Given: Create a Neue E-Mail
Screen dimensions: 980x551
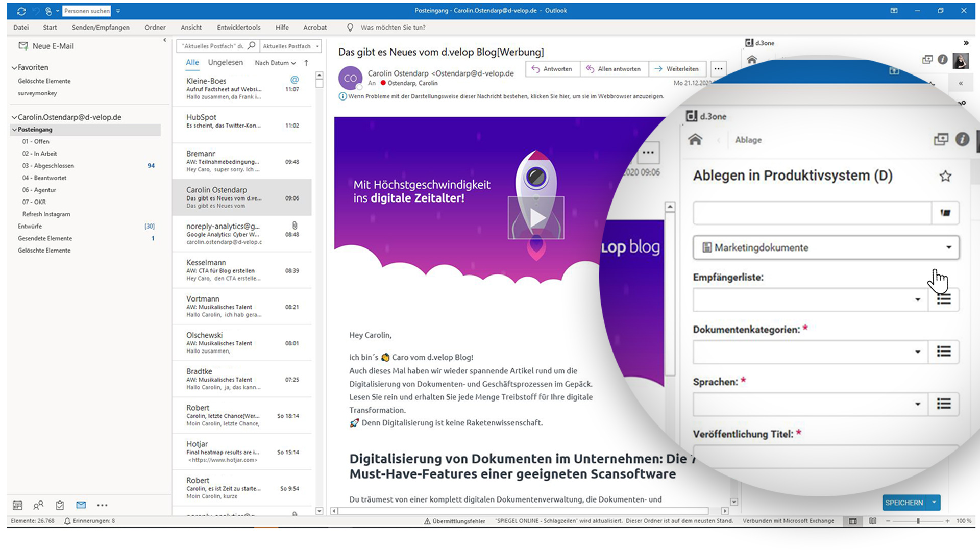Looking at the screenshot, I should coord(46,46).
